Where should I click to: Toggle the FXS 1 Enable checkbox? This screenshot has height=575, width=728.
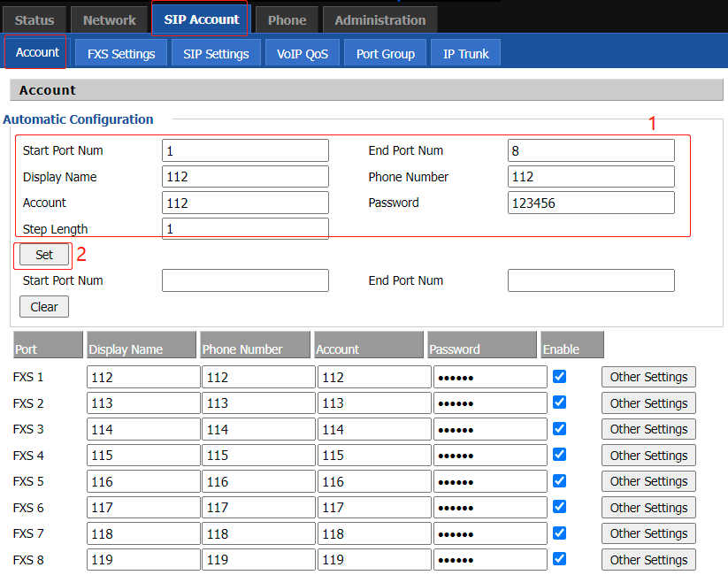tap(559, 376)
